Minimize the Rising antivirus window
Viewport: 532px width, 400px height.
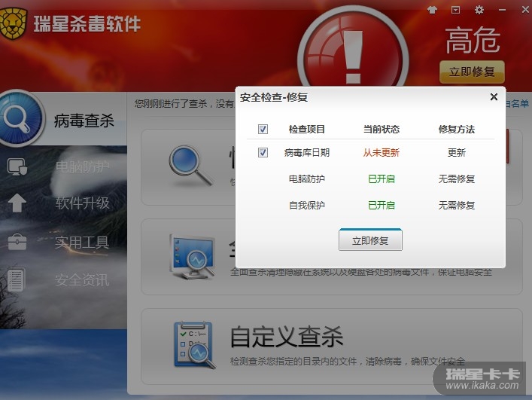click(502, 11)
